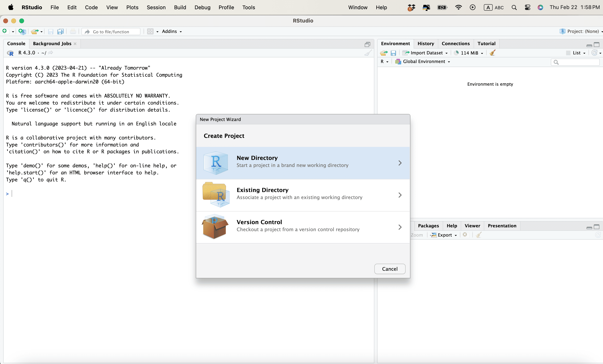Click the Open File folder icon
This screenshot has height=364, width=603.
[35, 31]
